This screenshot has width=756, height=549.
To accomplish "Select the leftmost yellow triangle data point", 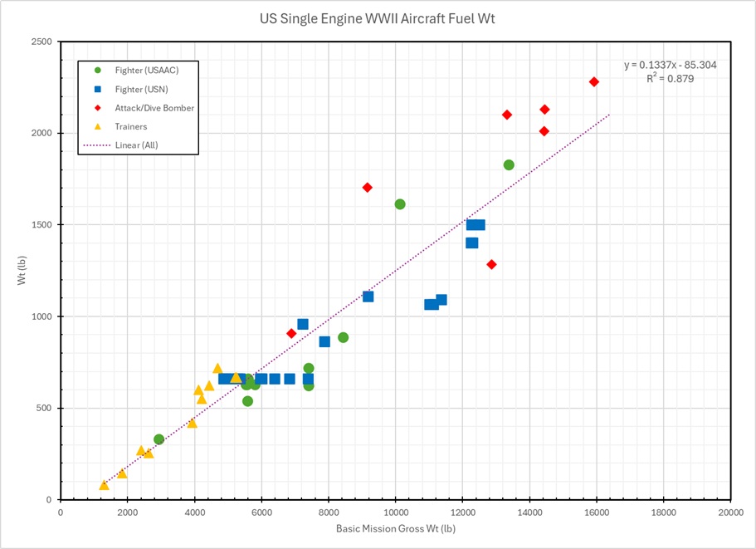I will 103,485.
